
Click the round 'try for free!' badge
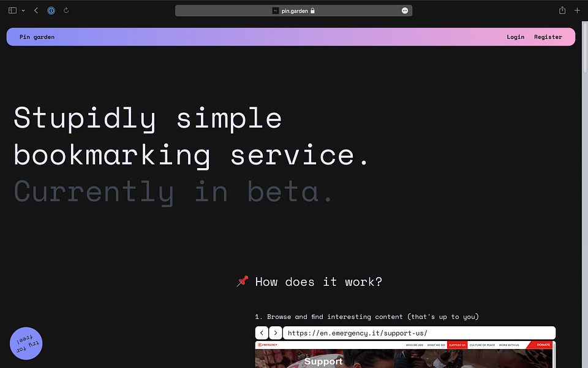[26, 343]
